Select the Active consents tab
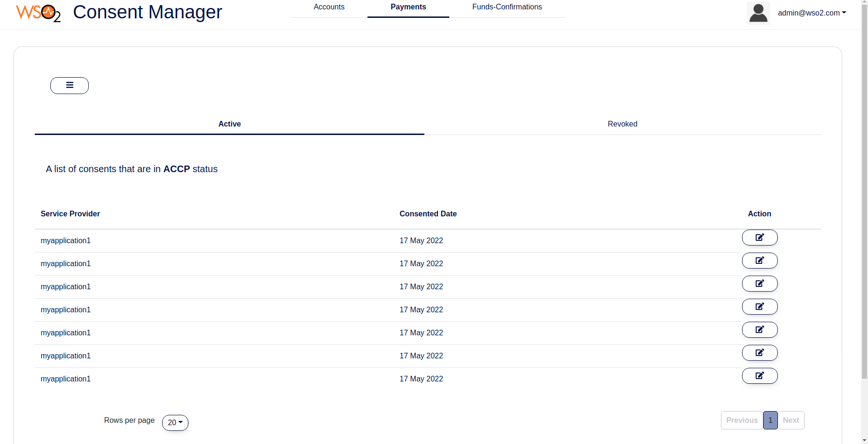This screenshot has width=868, height=444. click(229, 124)
